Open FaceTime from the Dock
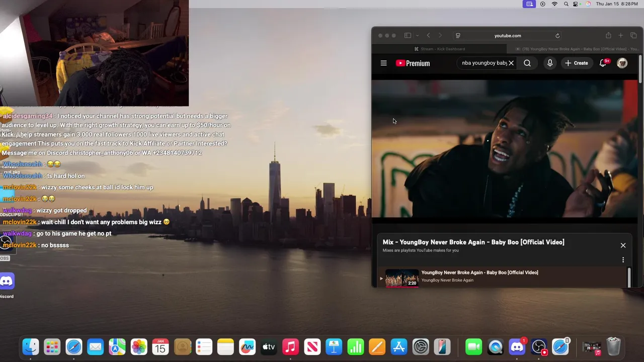Viewport: 644px width, 362px height. (x=473, y=347)
